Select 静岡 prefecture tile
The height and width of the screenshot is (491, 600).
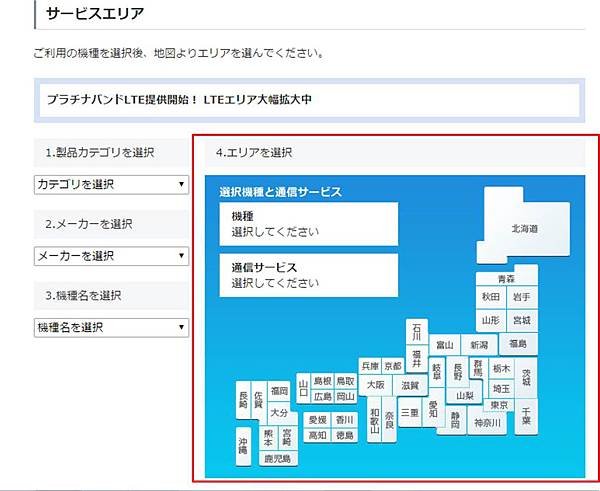point(455,420)
